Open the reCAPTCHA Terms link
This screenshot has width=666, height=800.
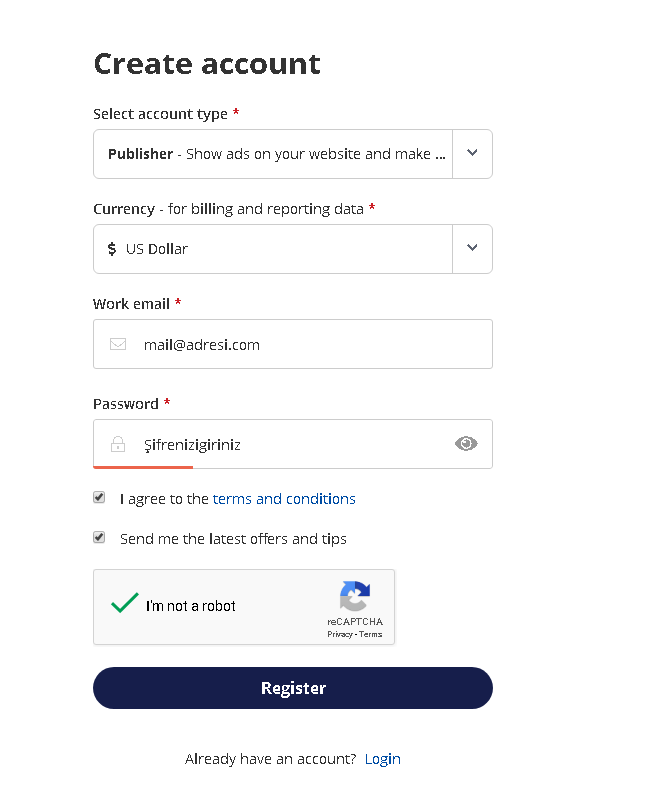coord(371,634)
